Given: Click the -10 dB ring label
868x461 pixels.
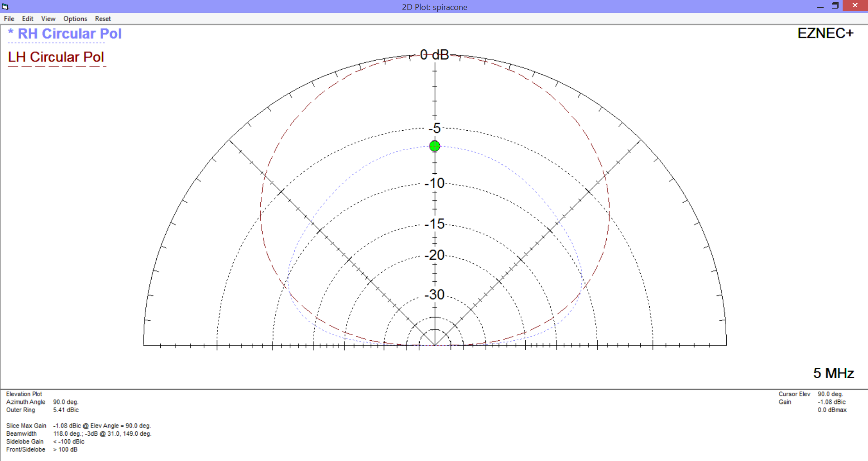Looking at the screenshot, I should click(435, 183).
